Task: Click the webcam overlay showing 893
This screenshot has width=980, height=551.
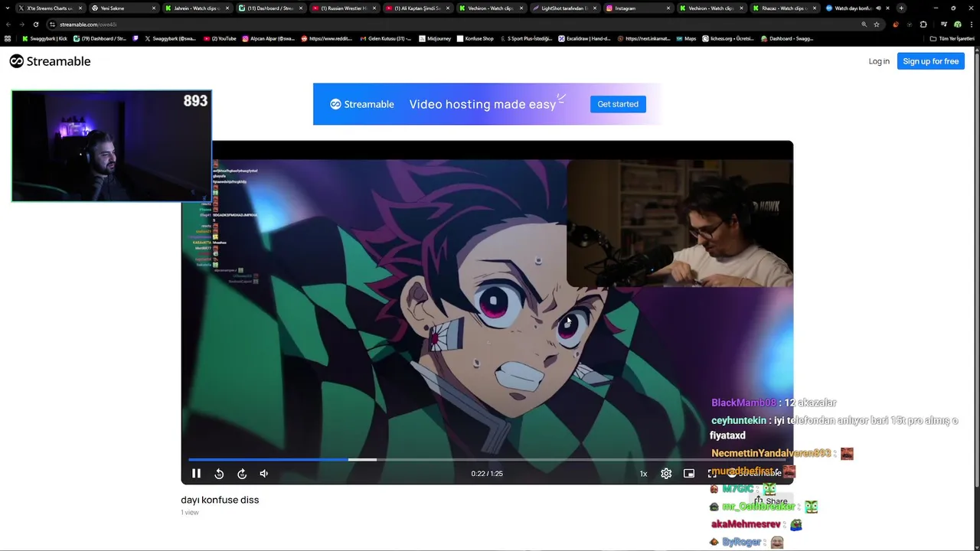Action: pos(111,146)
